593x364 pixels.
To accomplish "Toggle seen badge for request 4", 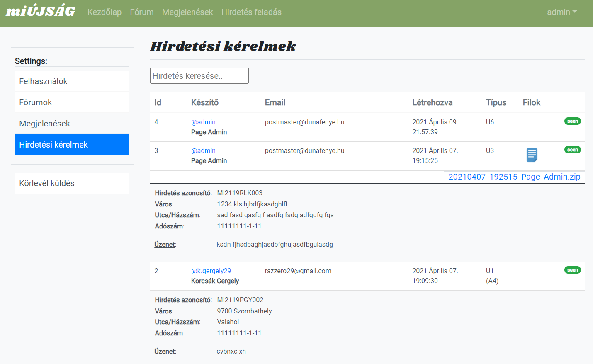I will coord(572,121).
